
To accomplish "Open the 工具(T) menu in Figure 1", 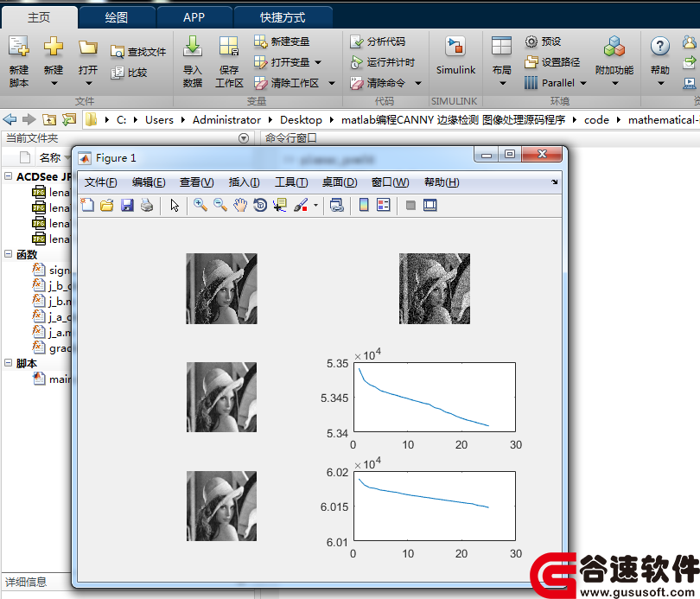I will pyautogui.click(x=291, y=182).
